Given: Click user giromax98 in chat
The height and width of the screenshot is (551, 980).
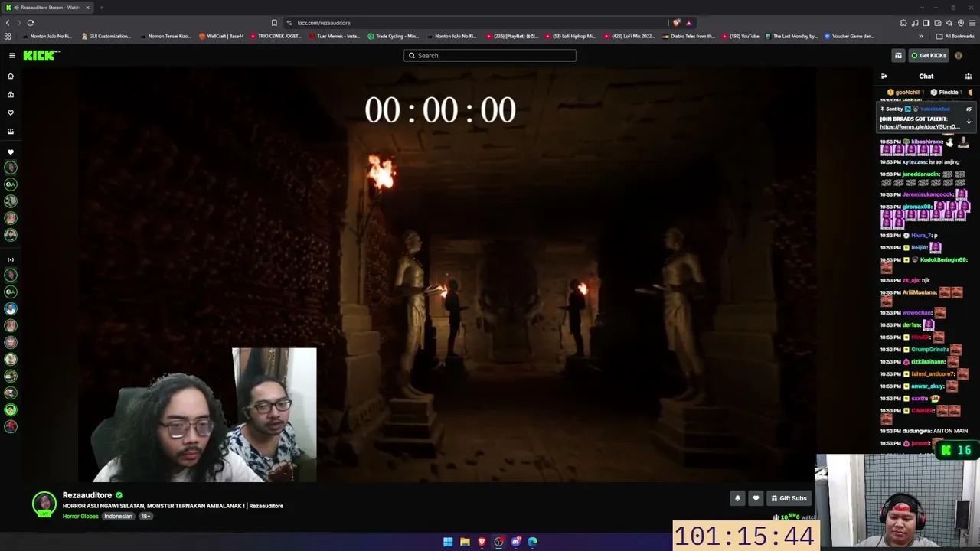Looking at the screenshot, I should (916, 207).
